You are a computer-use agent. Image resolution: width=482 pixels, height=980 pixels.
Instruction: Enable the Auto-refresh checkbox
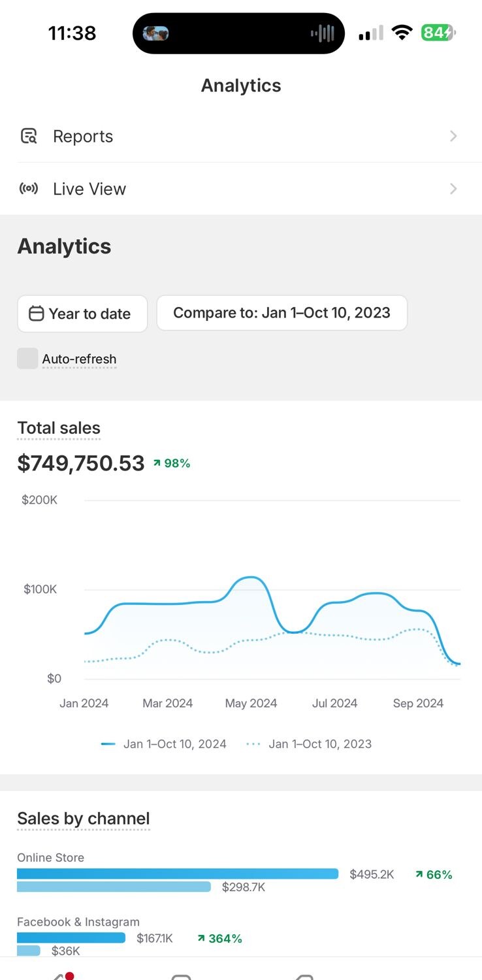tap(27, 359)
